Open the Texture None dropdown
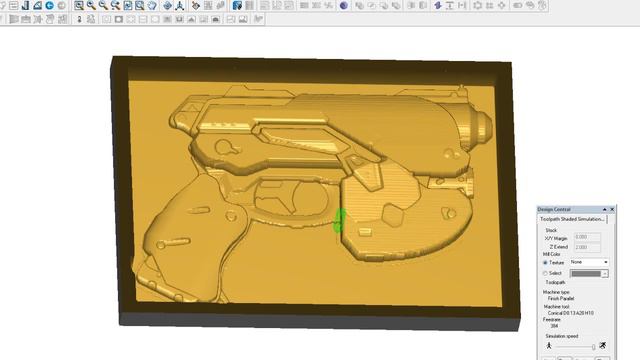The height and width of the screenshot is (360, 640). click(x=589, y=262)
